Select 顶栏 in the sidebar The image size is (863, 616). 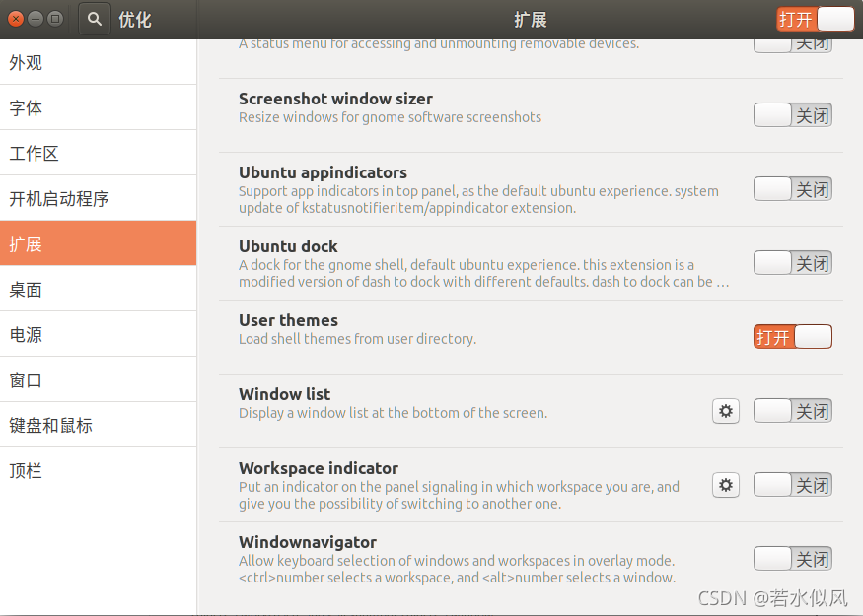(x=98, y=471)
